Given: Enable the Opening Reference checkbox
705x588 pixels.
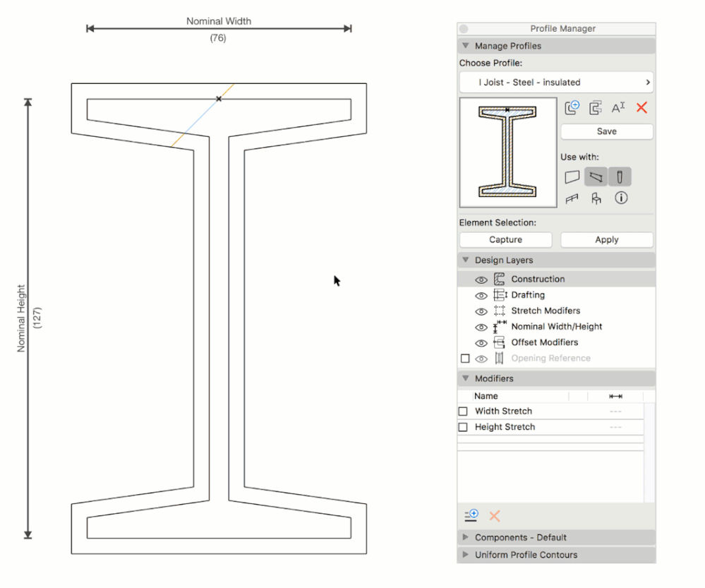Looking at the screenshot, I should click(x=465, y=359).
